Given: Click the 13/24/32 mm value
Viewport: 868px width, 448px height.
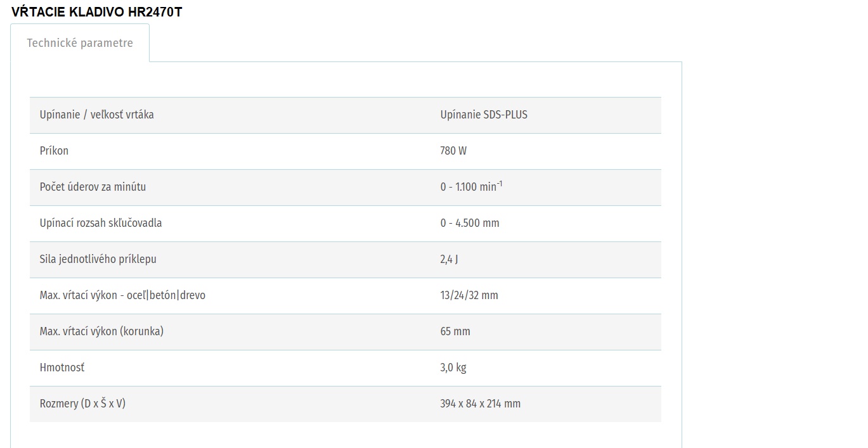Looking at the screenshot, I should point(469,295).
